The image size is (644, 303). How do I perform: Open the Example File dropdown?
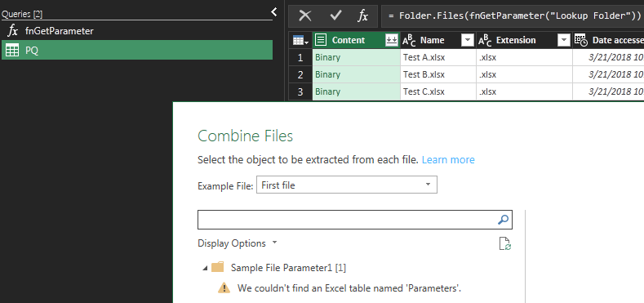click(x=347, y=185)
